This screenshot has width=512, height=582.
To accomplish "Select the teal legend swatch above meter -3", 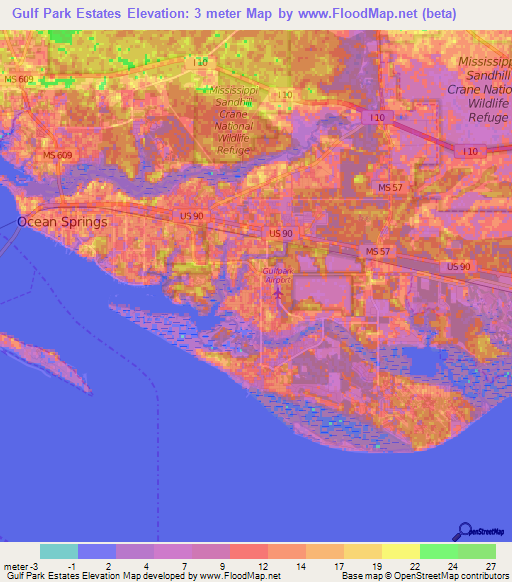I will (x=59, y=552).
